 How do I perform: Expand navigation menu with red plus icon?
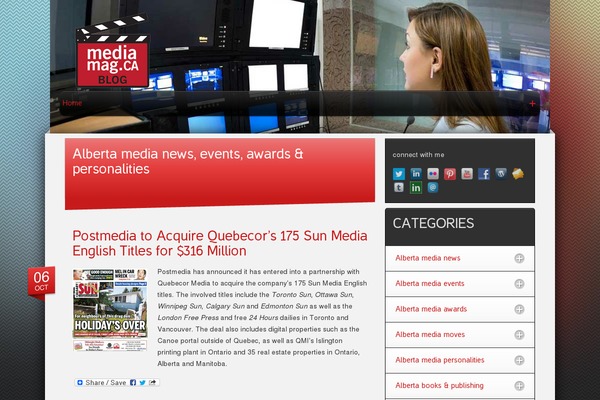[x=532, y=103]
